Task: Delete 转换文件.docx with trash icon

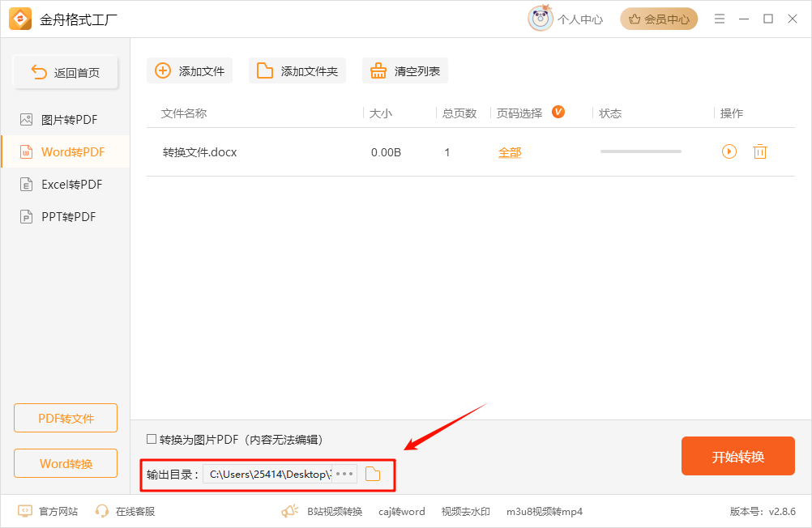Action: tap(759, 151)
